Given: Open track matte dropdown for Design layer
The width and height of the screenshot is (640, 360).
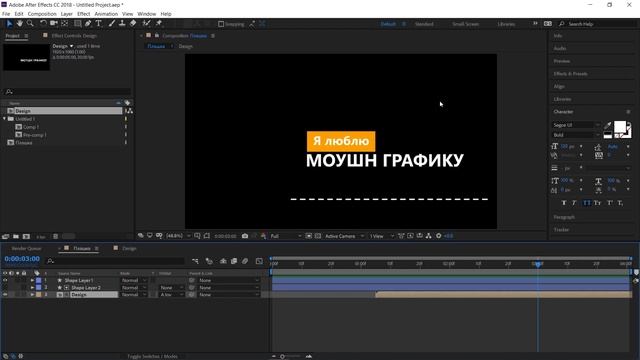Looking at the screenshot, I should 172,294.
